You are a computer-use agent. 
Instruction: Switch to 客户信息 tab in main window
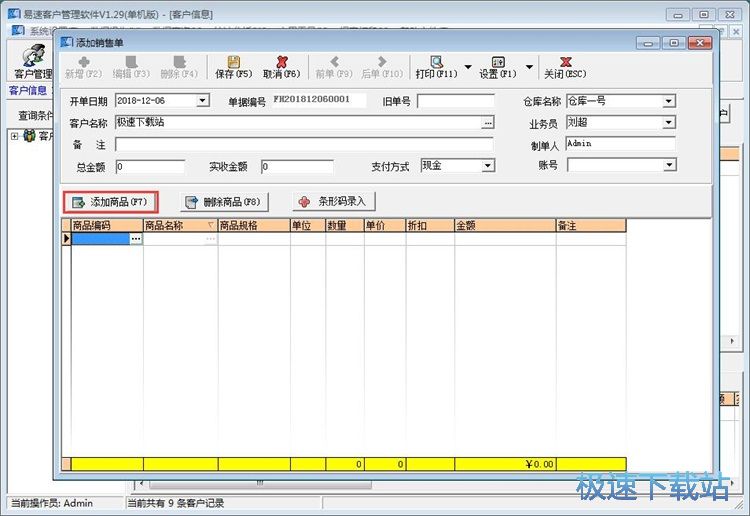(28, 90)
